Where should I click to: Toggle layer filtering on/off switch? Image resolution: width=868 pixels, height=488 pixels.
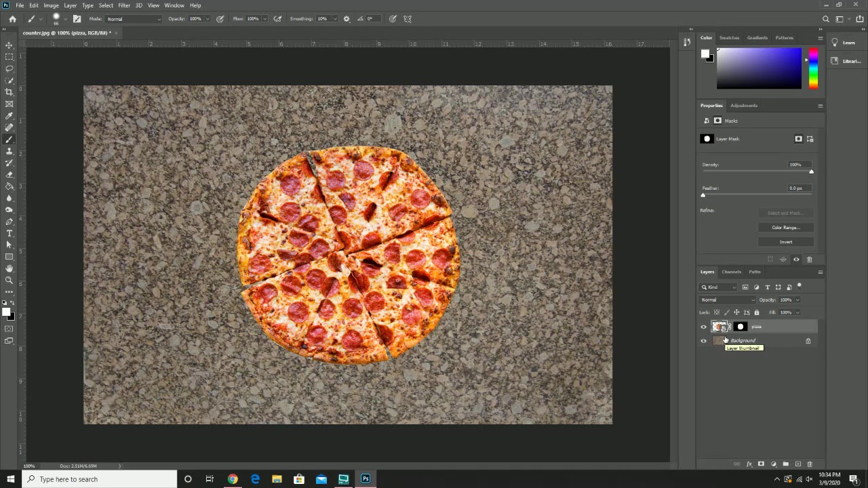[x=800, y=287]
